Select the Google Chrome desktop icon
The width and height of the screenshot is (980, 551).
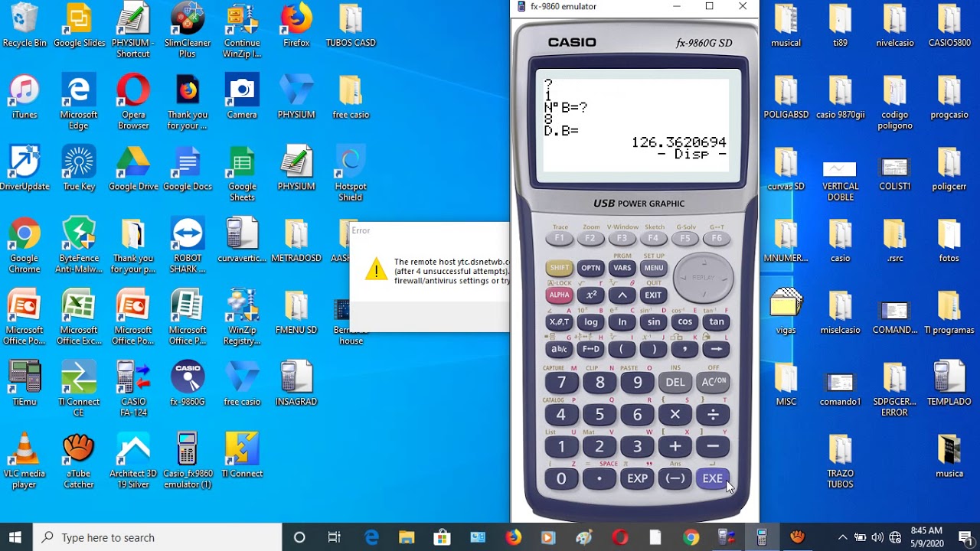click(x=24, y=246)
